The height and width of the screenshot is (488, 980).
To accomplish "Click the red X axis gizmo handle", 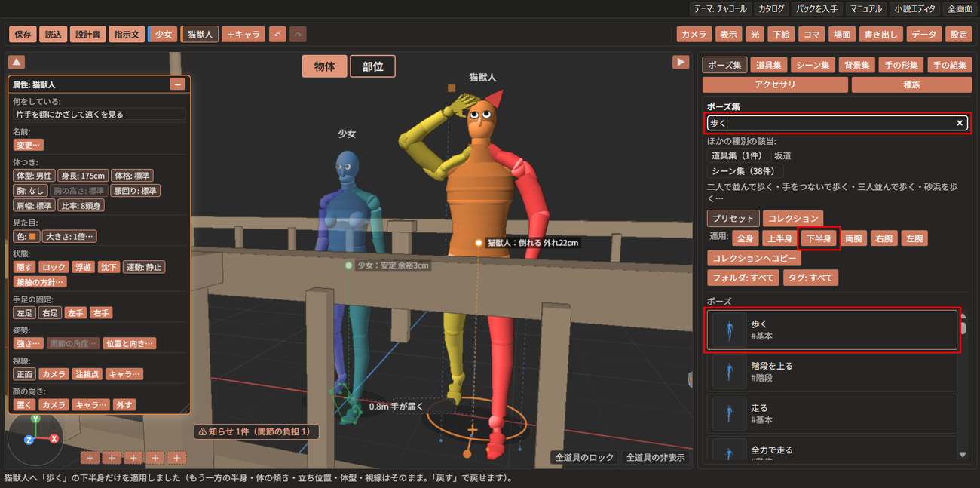I will [x=54, y=438].
